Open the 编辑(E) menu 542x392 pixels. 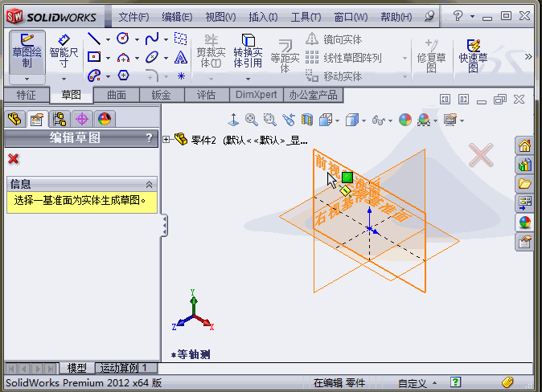[177, 17]
